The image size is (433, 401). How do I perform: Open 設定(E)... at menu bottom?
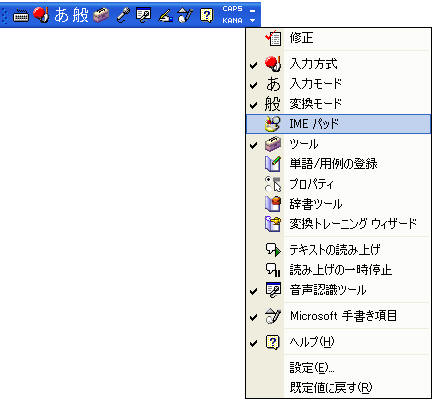coord(338,368)
